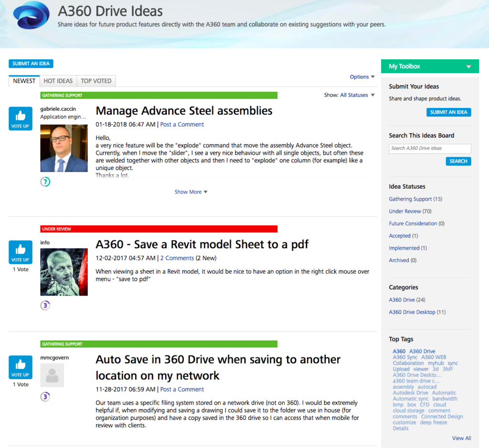This screenshot has width=489, height=448.
Task: Collapse the My Toolbox panel
Action: (x=468, y=66)
